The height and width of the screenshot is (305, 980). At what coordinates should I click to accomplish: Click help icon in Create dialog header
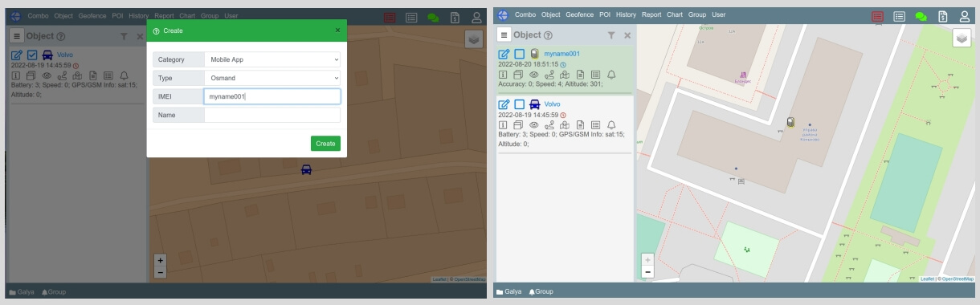(x=155, y=31)
